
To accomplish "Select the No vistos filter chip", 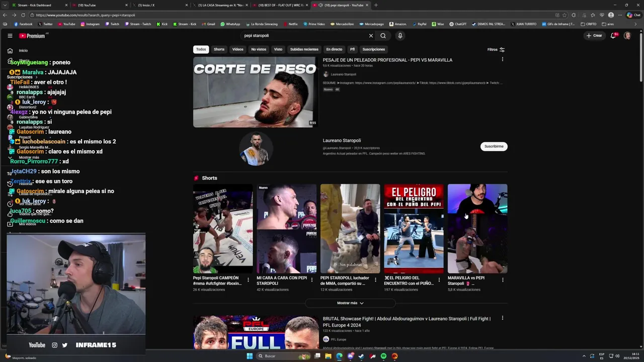I will (x=259, y=49).
